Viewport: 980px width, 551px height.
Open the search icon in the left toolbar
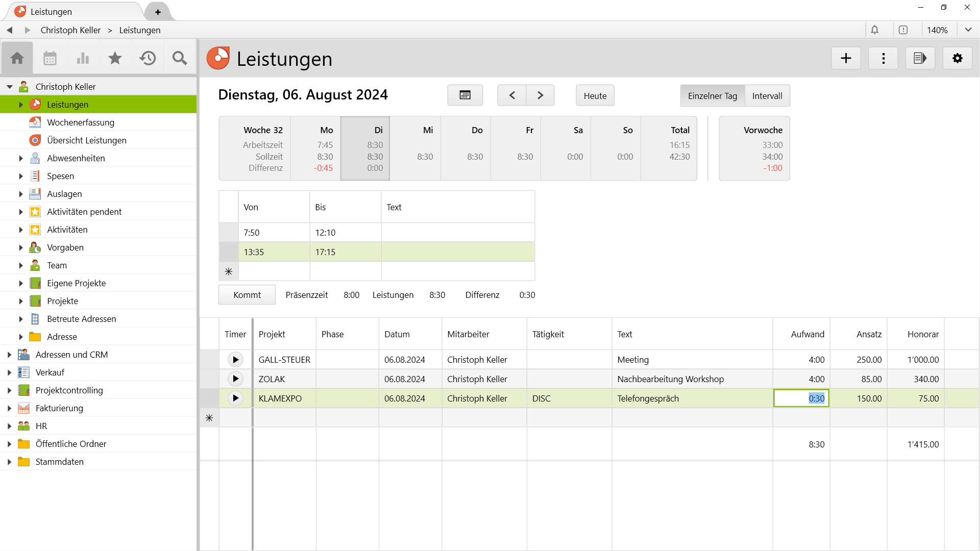click(179, 58)
